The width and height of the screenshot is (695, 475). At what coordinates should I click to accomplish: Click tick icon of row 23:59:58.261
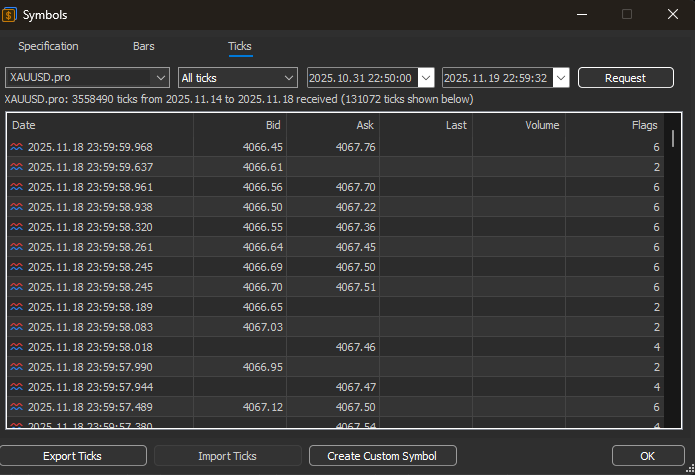(x=16, y=247)
